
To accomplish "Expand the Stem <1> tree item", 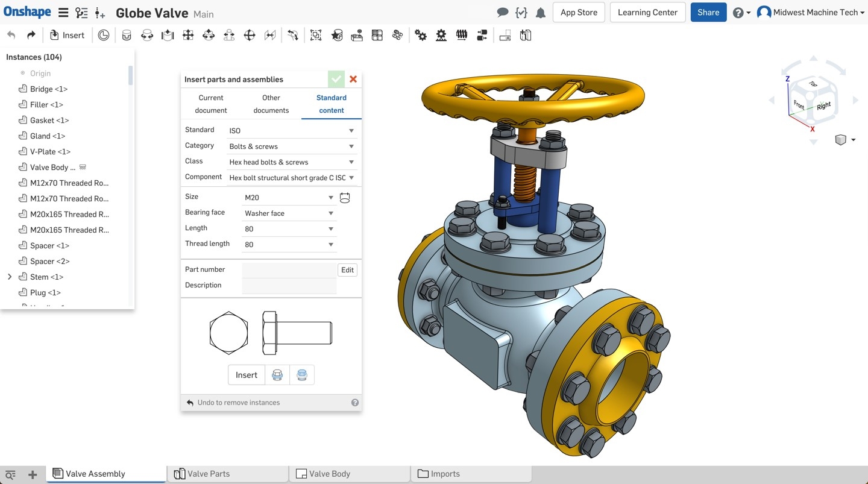I will pyautogui.click(x=10, y=277).
